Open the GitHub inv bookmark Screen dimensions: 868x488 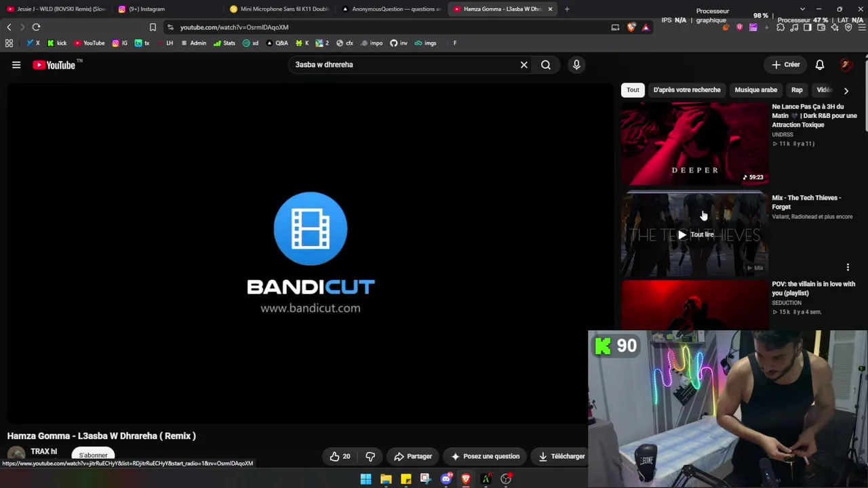tap(399, 43)
